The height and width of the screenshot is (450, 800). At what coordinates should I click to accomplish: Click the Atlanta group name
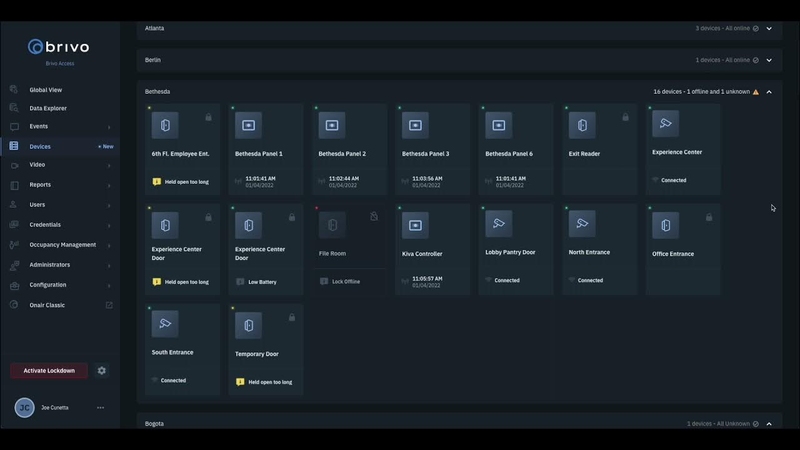click(154, 29)
